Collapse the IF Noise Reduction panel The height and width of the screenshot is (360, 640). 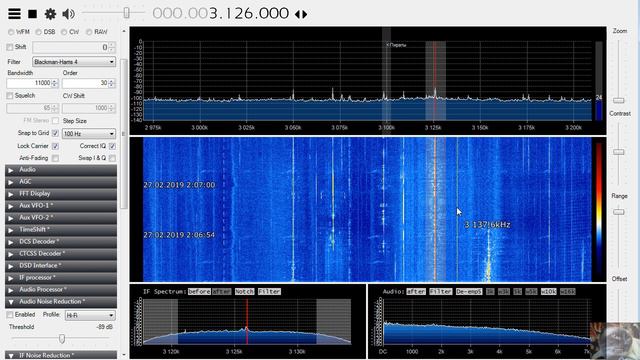coord(61,355)
